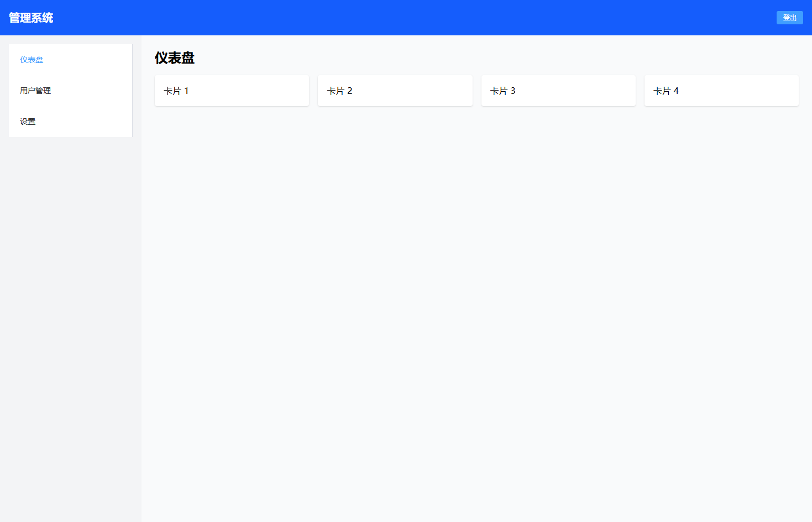
Task: Open the 仪表盘 sidebar menu item
Action: [32, 60]
